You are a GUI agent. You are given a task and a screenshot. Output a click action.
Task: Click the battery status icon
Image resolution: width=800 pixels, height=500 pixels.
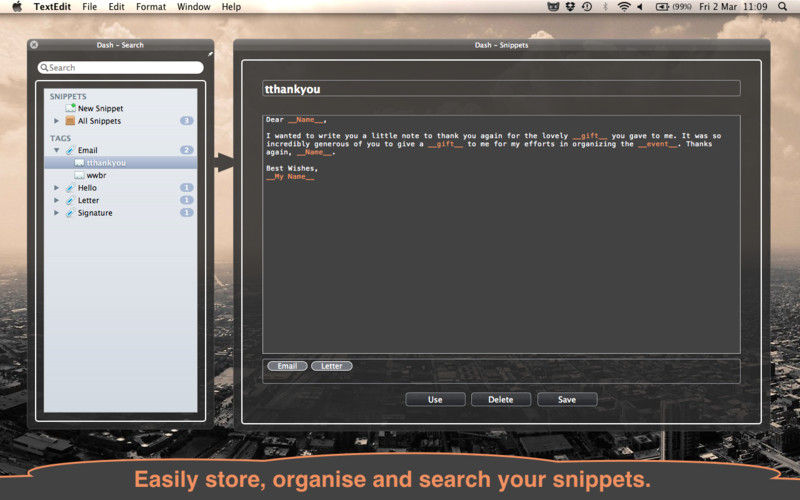[x=662, y=7]
